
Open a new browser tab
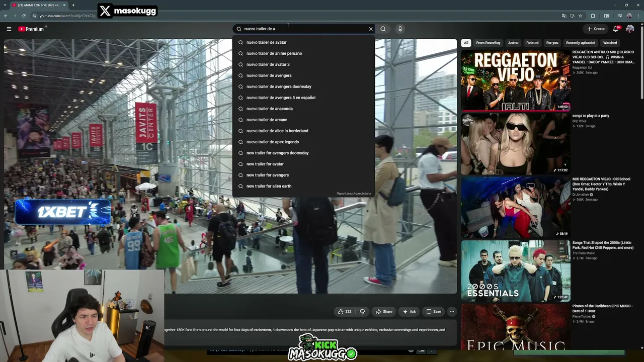[73, 5]
